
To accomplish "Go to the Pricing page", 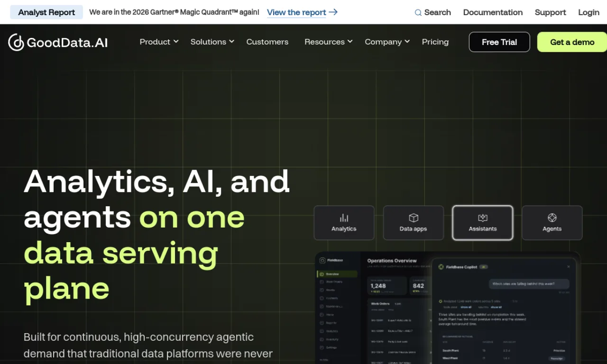I will point(435,42).
